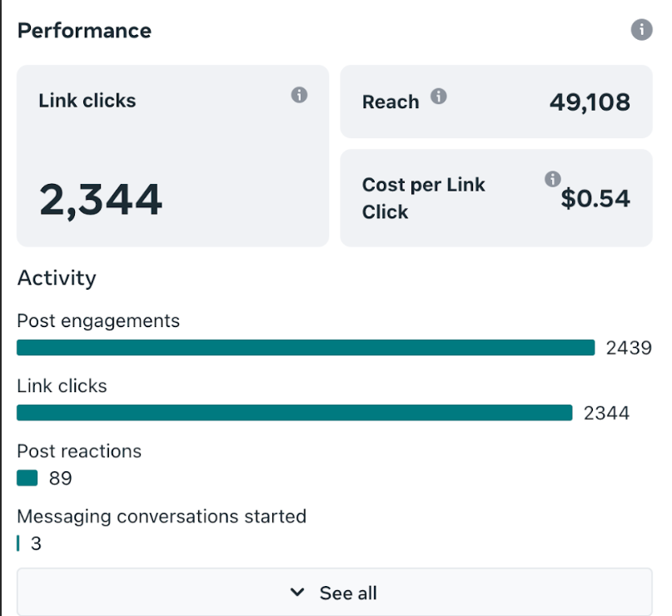Click the Performance section info icon
672x616 pixels.
click(x=641, y=30)
